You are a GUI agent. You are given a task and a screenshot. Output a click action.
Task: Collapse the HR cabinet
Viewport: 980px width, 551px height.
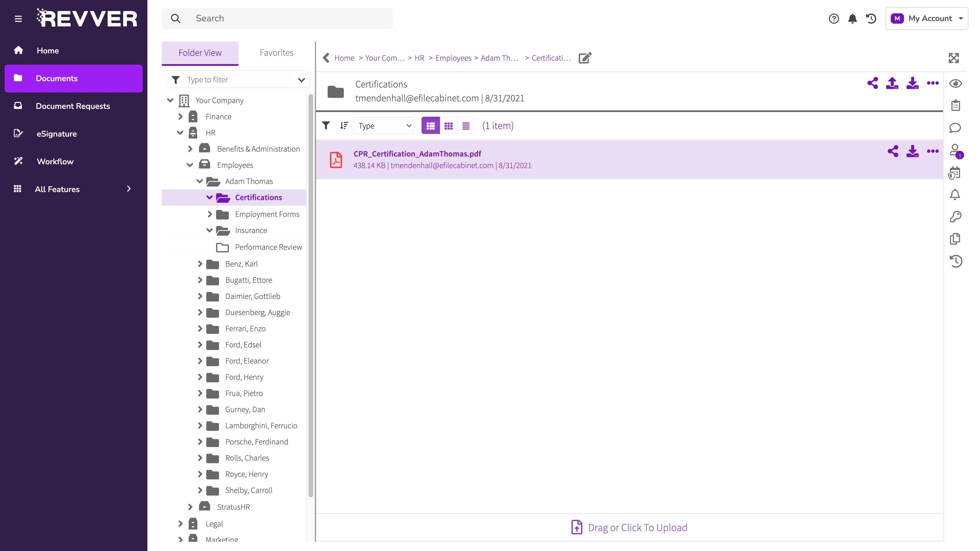pyautogui.click(x=180, y=133)
